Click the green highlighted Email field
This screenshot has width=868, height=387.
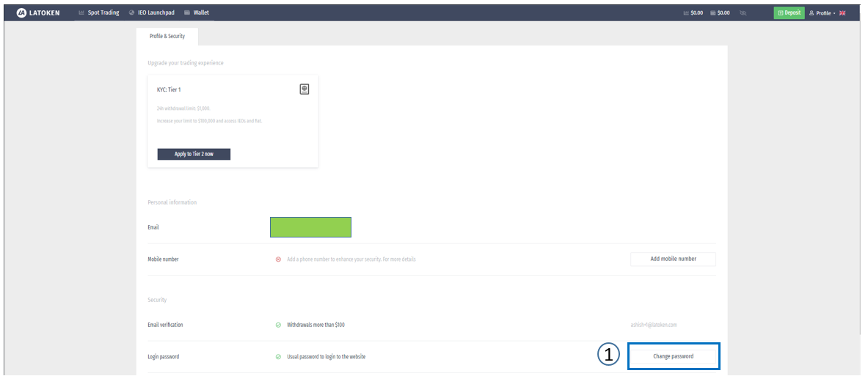click(x=310, y=227)
